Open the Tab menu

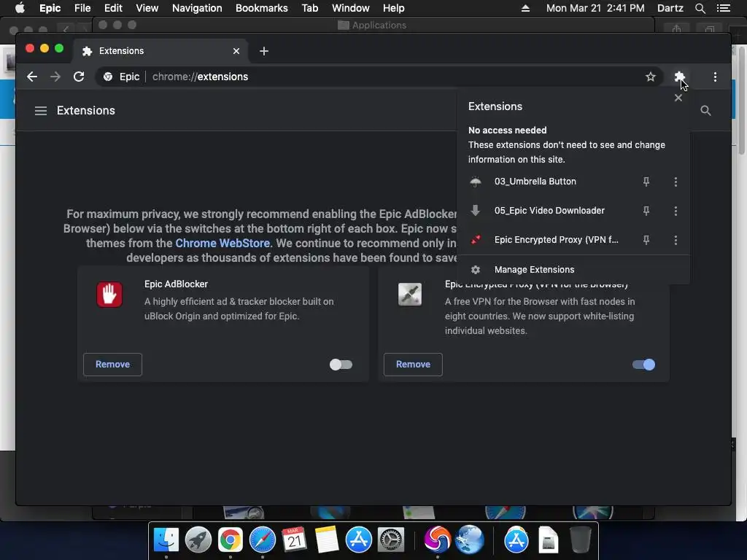tap(309, 8)
